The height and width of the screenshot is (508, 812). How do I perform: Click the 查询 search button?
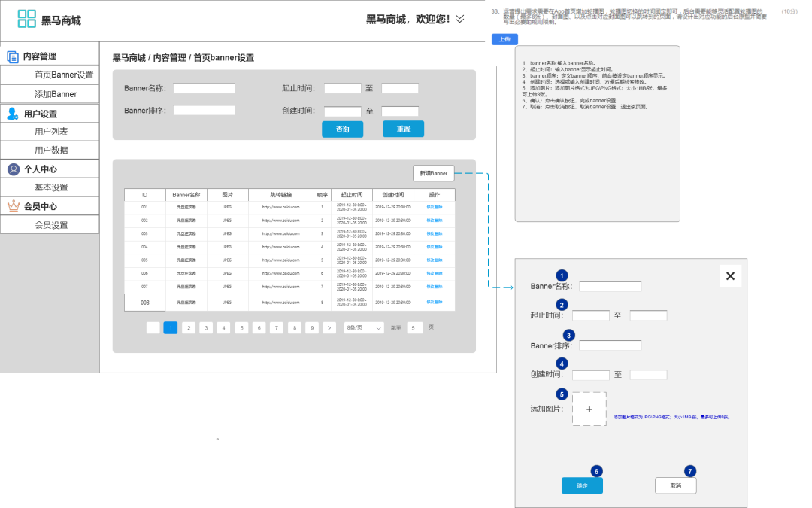(342, 129)
